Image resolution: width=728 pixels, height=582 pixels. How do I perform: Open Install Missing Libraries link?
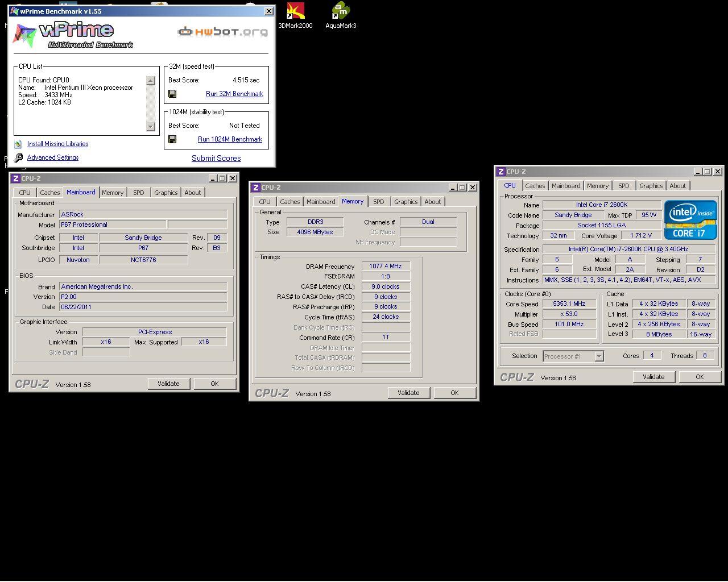[57, 144]
